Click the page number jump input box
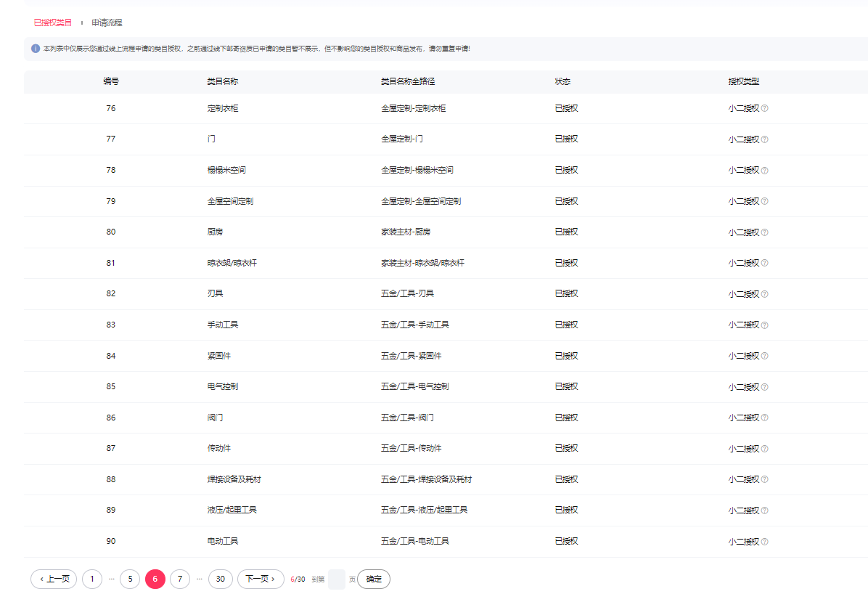This screenshot has width=868, height=594. coord(337,579)
